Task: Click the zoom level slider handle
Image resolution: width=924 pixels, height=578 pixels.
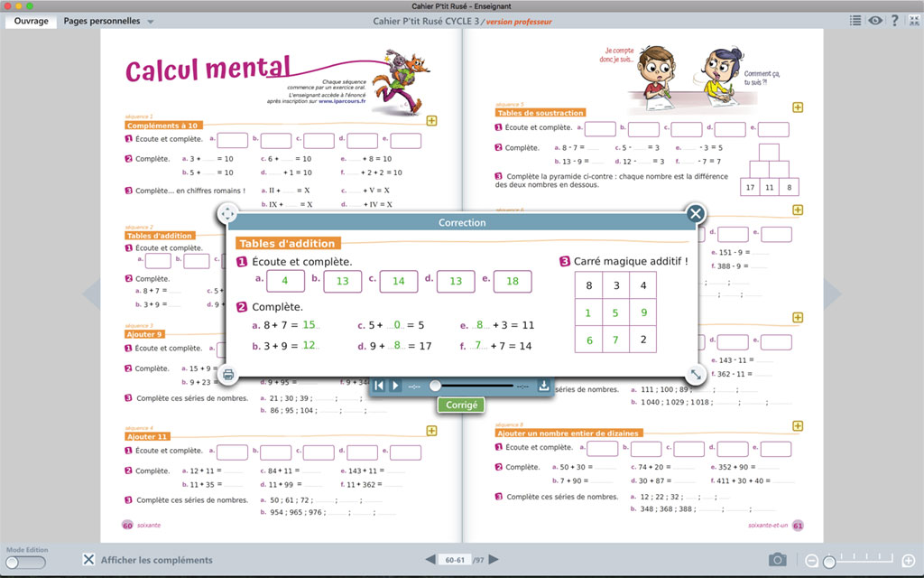Action: (829, 562)
